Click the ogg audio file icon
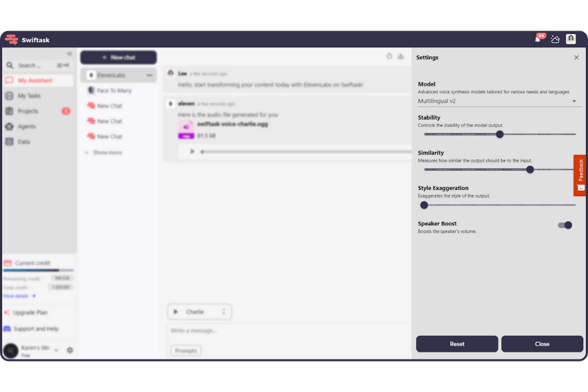The width and height of the screenshot is (588, 392). click(x=186, y=130)
